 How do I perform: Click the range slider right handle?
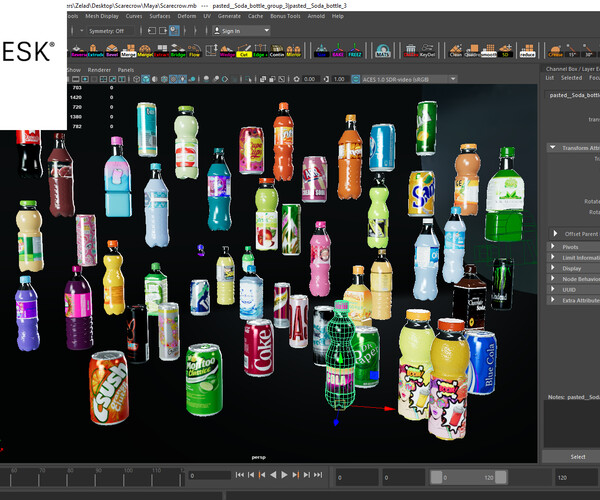tap(501, 477)
